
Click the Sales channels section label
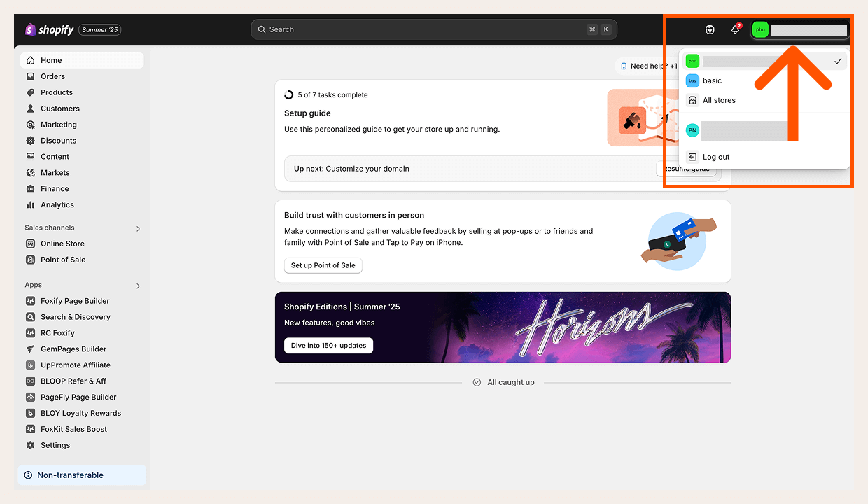pyautogui.click(x=50, y=228)
